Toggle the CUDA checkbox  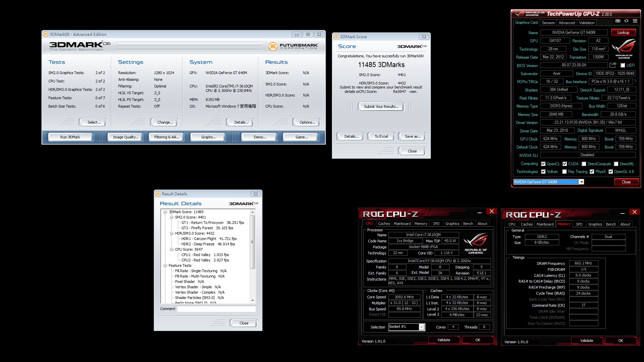[x=565, y=164]
